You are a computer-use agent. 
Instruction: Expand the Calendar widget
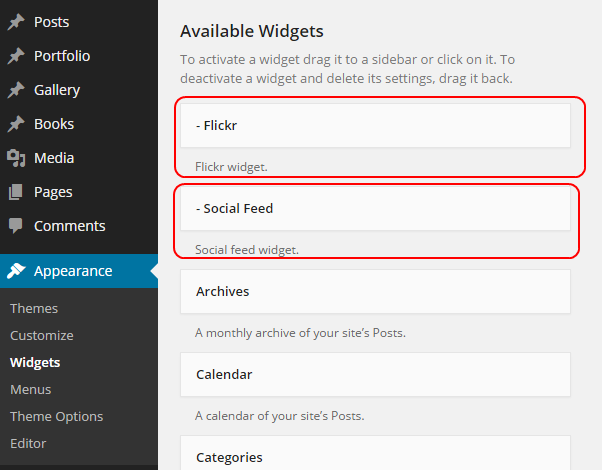(x=375, y=375)
